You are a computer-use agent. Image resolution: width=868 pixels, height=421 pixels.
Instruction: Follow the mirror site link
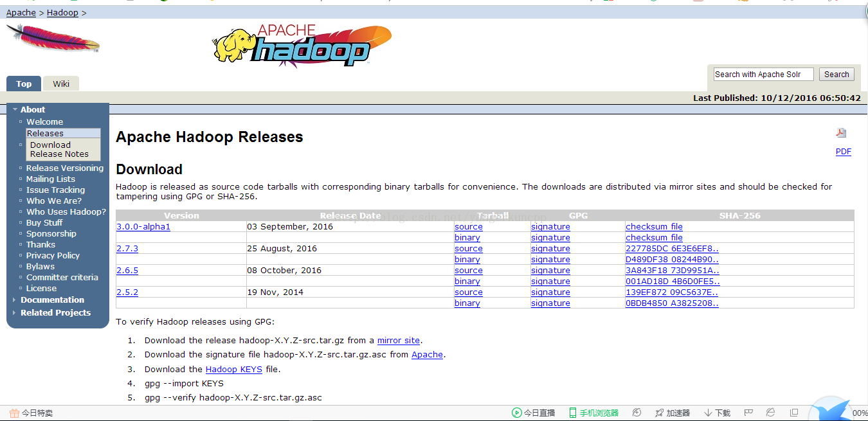[x=399, y=341]
